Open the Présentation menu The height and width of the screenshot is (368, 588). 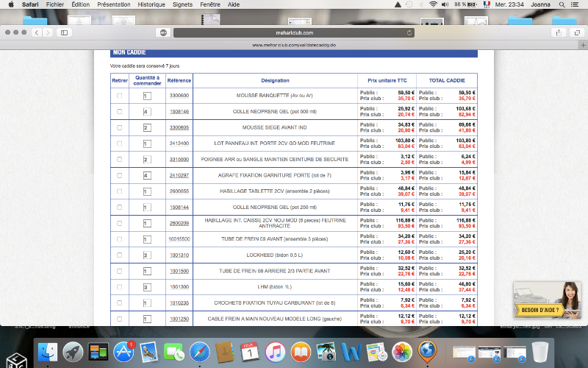click(114, 4)
